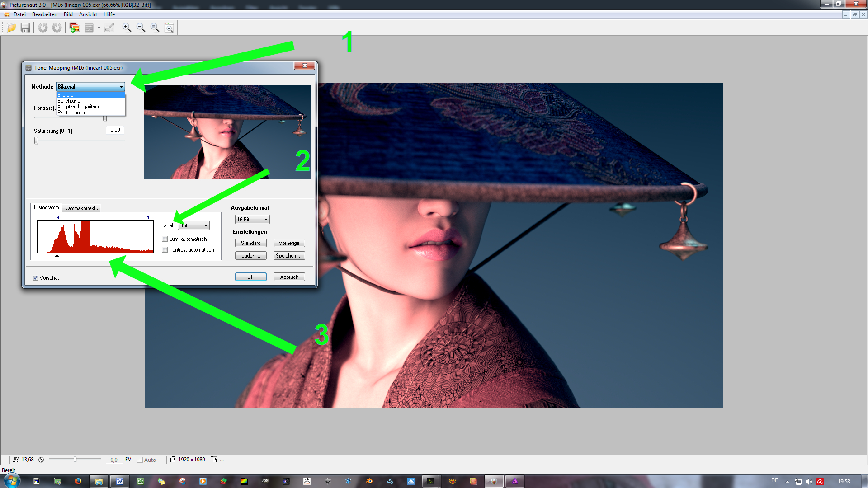Uncheck the Vorschau preview checkbox

tap(35, 278)
